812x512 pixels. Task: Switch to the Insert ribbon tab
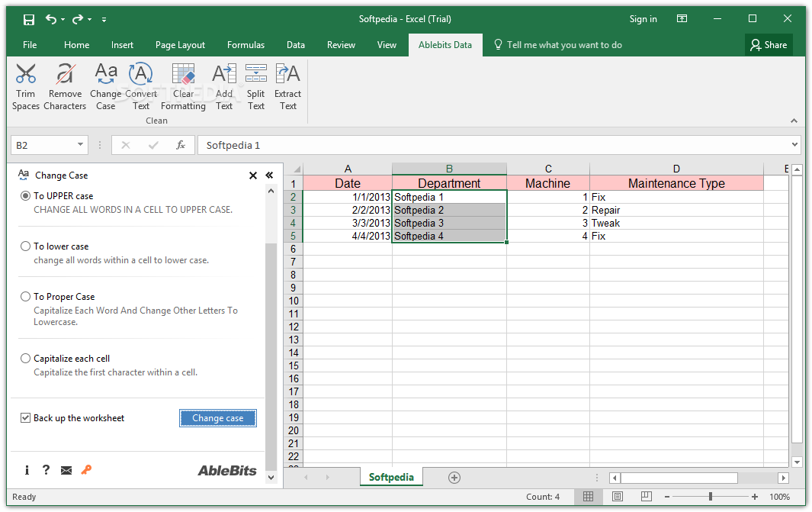122,45
